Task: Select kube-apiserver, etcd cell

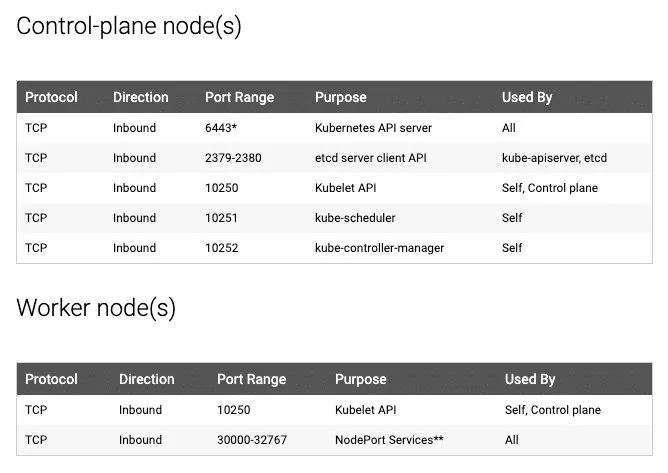Action: 554,158
